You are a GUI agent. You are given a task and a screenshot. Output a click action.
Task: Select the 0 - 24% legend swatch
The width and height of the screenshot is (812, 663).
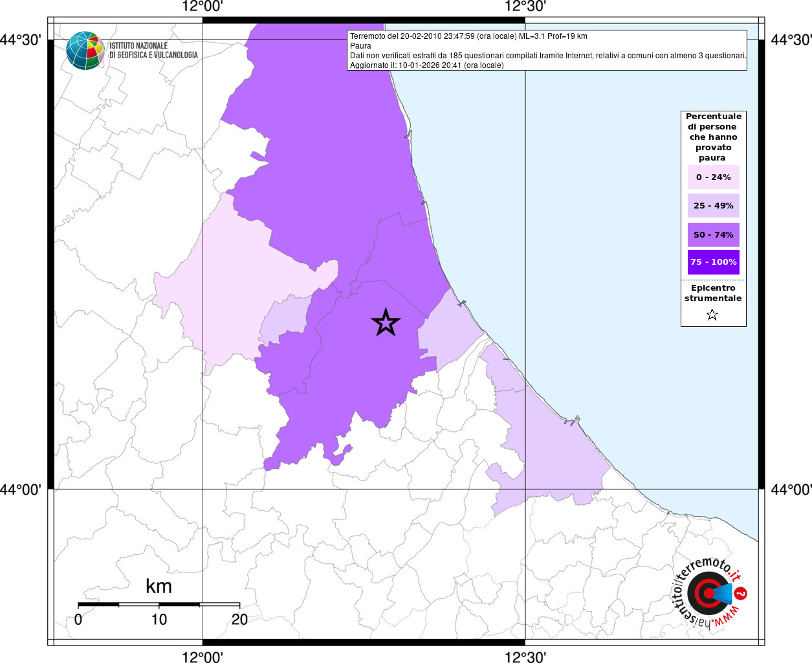tap(713, 177)
